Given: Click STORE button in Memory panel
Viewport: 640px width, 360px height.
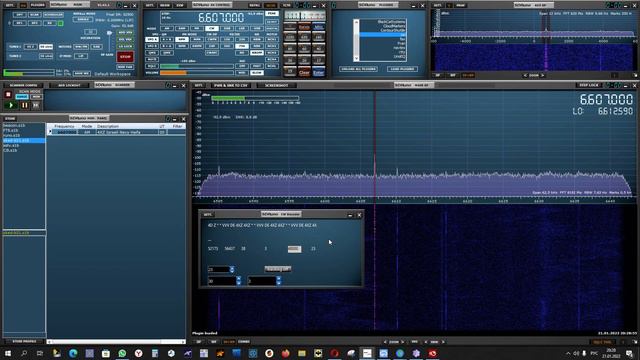Looking at the screenshot, I should coord(10,119).
